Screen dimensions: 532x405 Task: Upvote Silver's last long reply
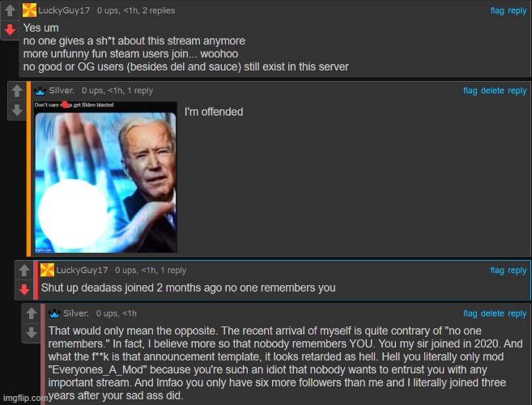32,313
